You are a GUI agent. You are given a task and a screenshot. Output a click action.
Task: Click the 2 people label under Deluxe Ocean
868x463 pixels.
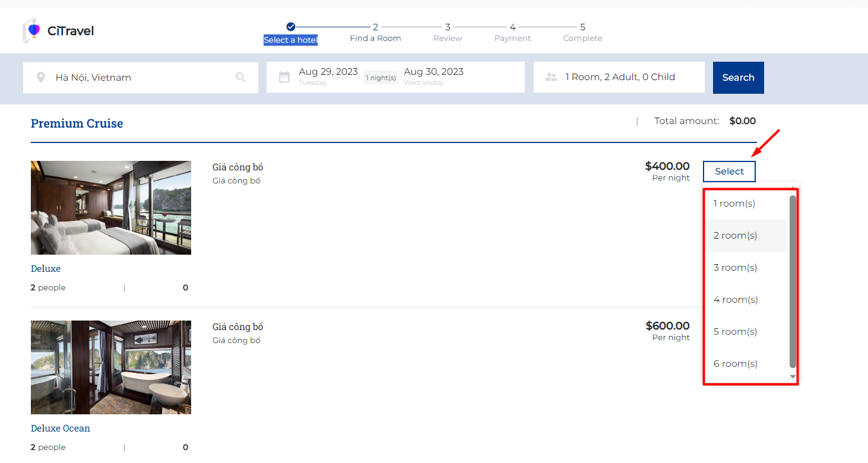(48, 448)
